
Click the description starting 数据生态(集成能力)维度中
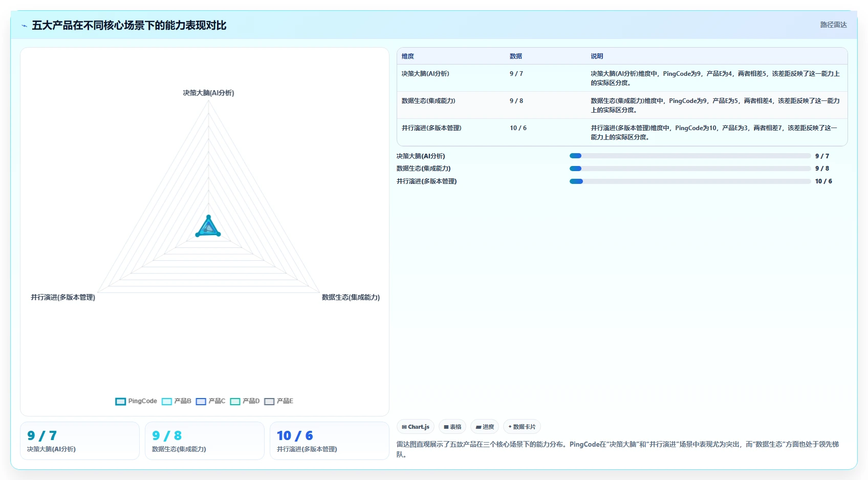click(x=715, y=106)
